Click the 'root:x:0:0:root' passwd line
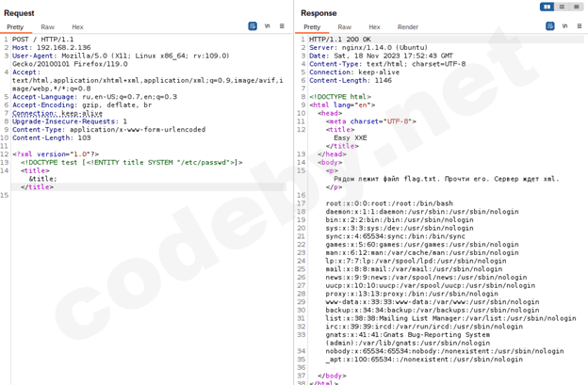 point(389,203)
